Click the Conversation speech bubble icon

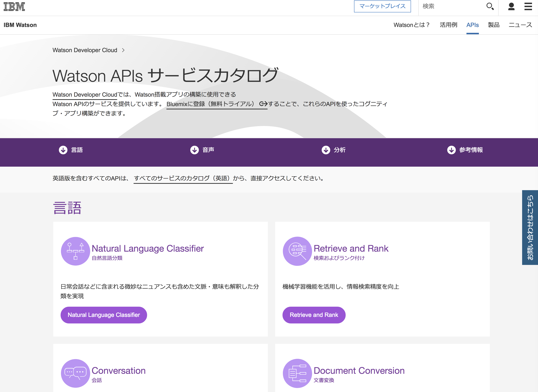(75, 373)
